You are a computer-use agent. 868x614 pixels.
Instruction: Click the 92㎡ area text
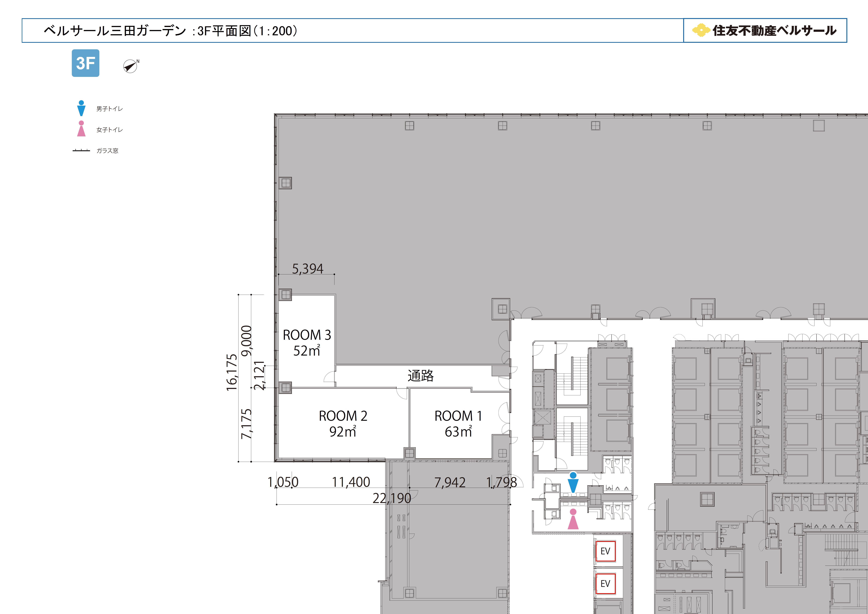coord(343,431)
